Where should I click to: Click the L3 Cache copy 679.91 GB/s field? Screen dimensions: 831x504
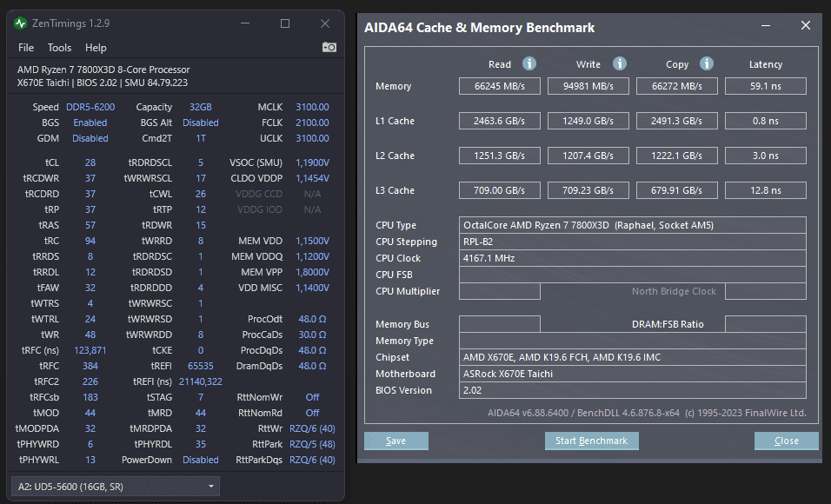pos(677,190)
